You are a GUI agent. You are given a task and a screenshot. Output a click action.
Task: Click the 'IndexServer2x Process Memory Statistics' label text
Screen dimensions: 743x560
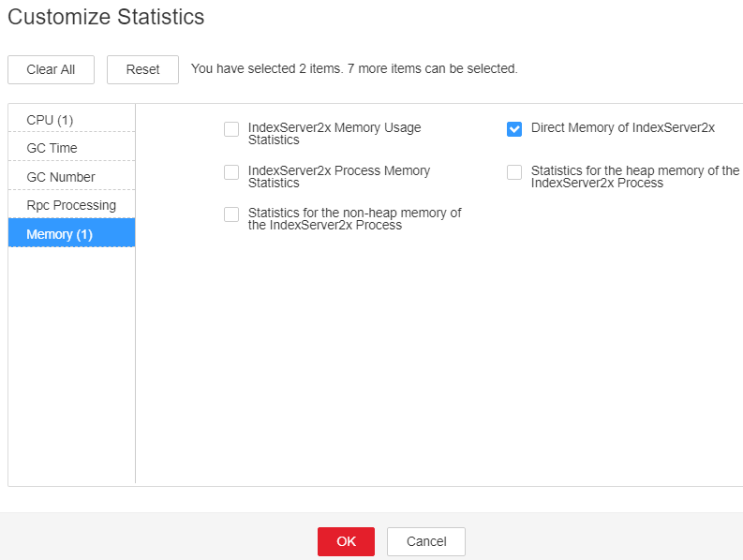pyautogui.click(x=339, y=177)
